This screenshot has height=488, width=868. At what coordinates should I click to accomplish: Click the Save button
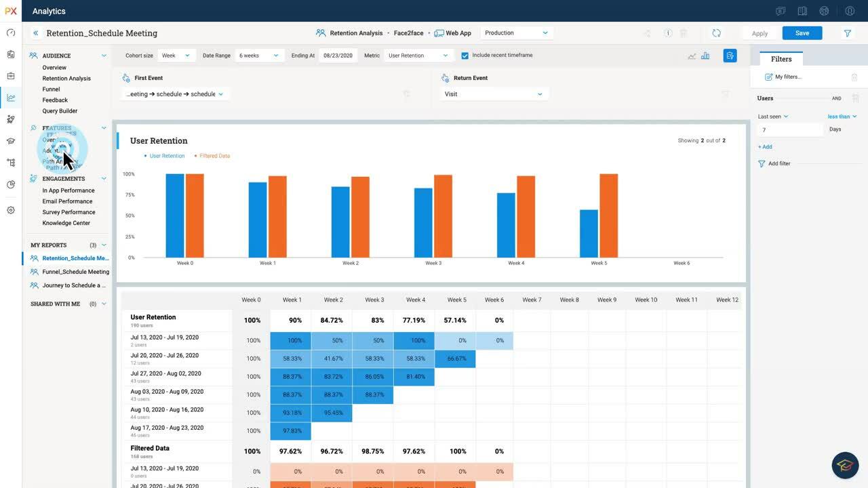(x=802, y=33)
